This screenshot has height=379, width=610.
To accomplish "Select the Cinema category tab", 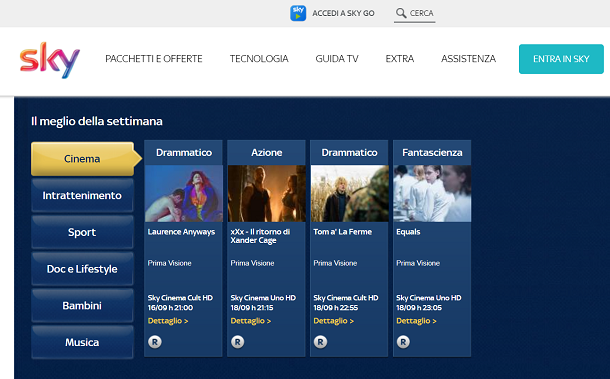I will (x=82, y=159).
